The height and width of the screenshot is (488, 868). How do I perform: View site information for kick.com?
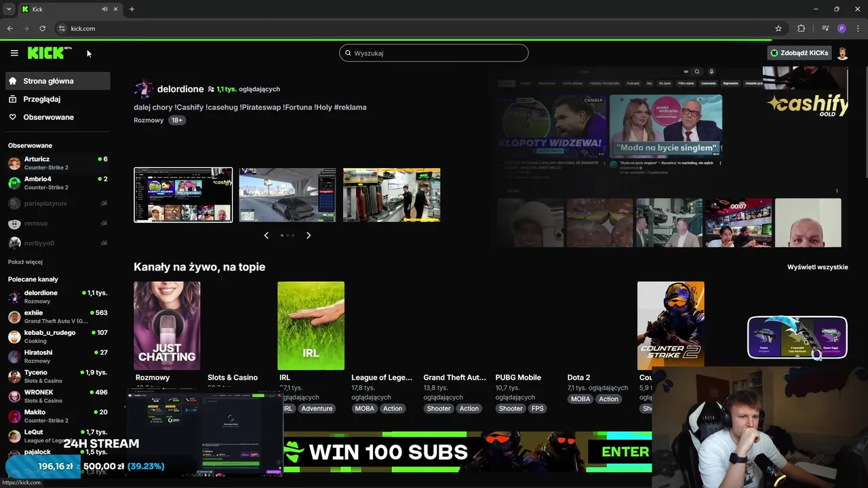[x=61, y=28]
